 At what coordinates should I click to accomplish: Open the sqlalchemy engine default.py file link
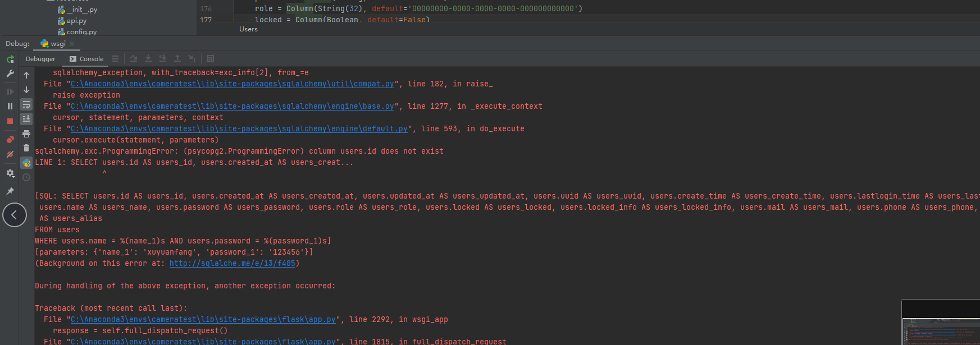pyautogui.click(x=239, y=129)
